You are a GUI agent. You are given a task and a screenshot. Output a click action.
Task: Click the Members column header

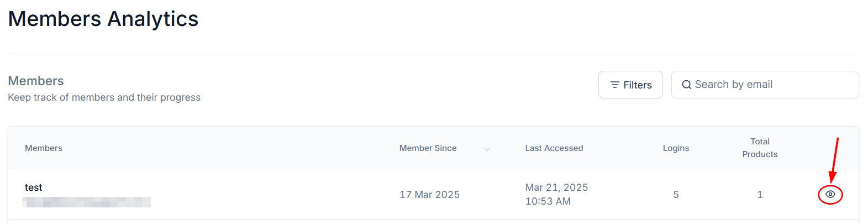pyautogui.click(x=44, y=148)
